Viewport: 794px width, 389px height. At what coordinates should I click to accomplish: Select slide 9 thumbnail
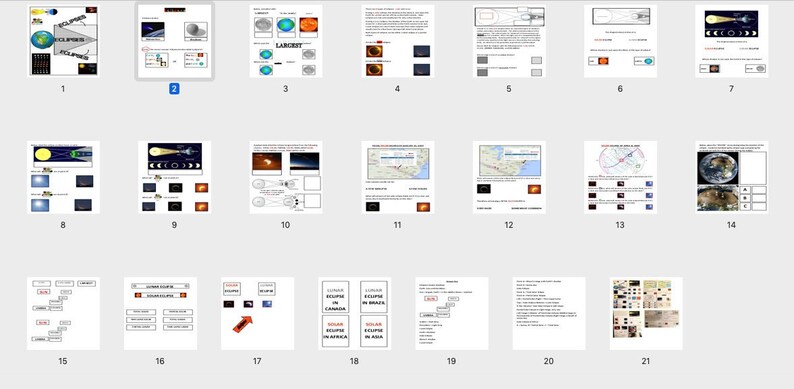coord(174,177)
